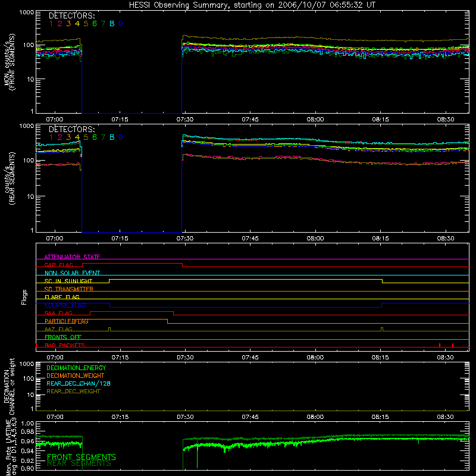Click the 'NON SOLAR EVENT' flag label
Viewport: 476px width, 476px height.
[72, 273]
